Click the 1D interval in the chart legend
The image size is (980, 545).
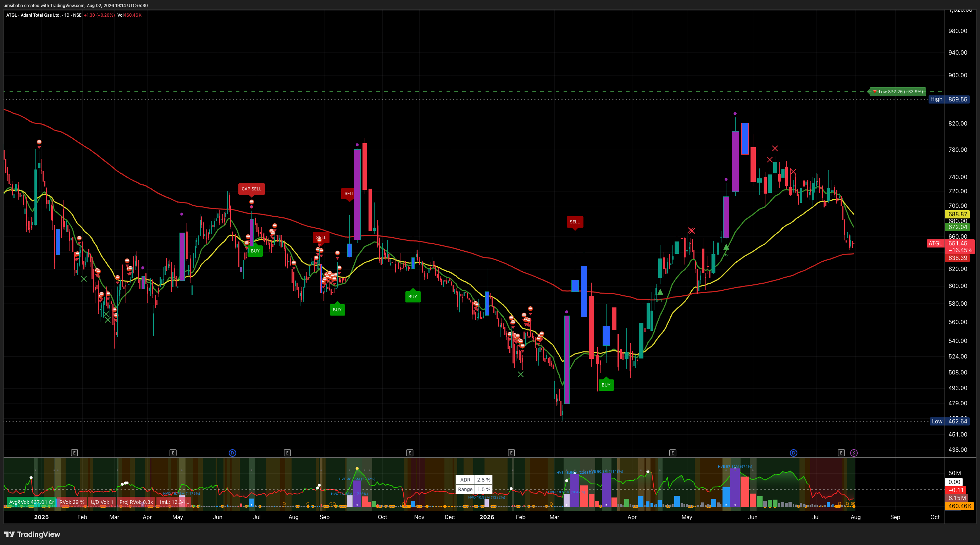(x=67, y=15)
